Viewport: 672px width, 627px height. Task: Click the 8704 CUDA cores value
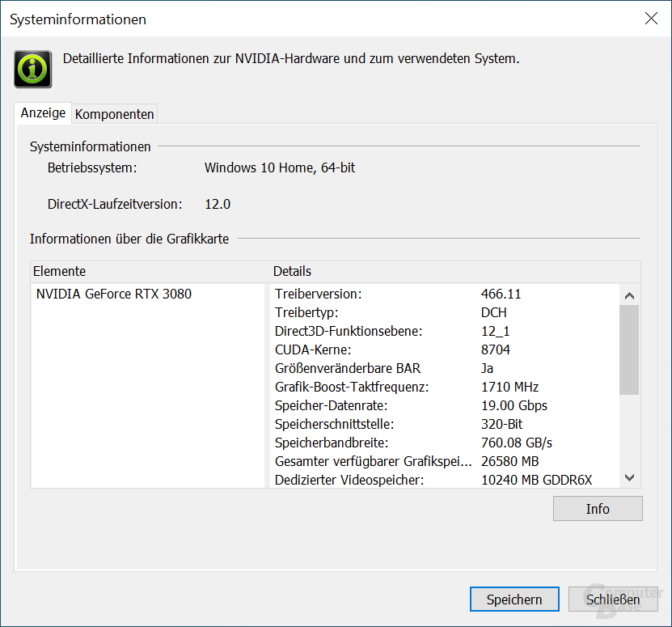[496, 350]
